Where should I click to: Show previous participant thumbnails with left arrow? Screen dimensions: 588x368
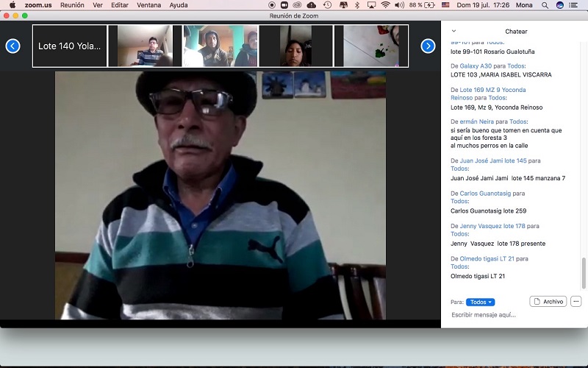point(12,46)
